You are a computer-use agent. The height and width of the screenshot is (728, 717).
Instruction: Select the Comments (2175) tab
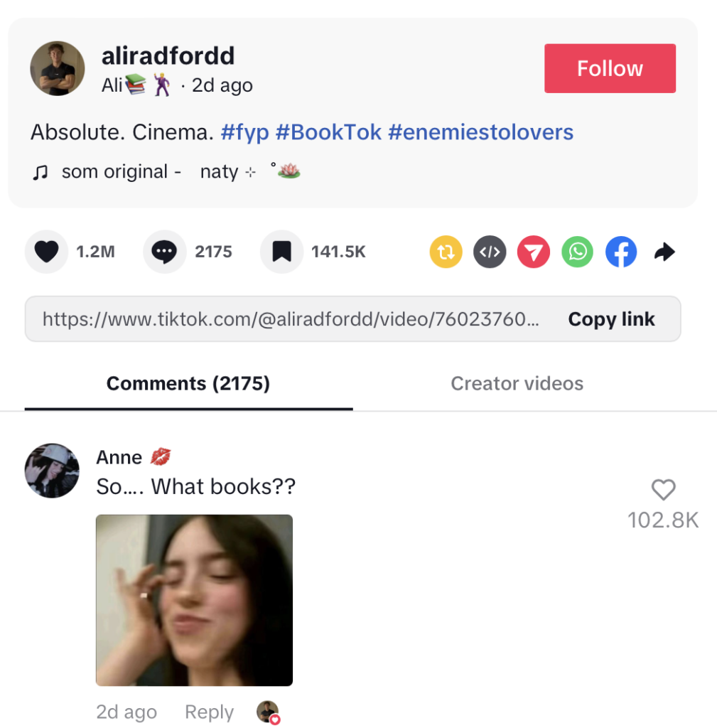click(188, 383)
